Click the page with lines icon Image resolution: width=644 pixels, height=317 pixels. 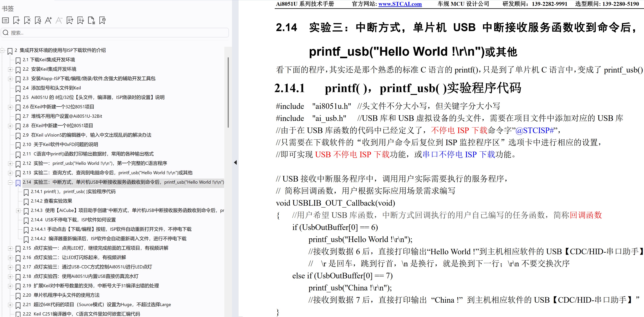[91, 21]
